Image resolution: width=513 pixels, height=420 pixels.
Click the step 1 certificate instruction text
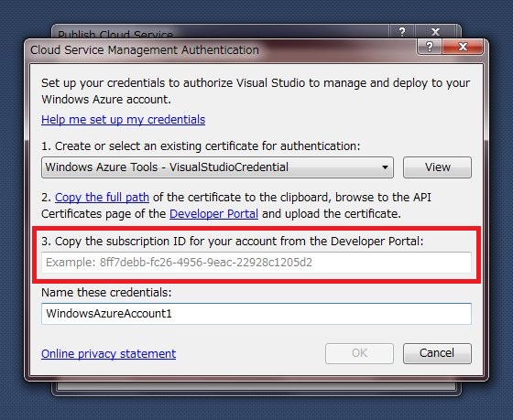point(201,146)
